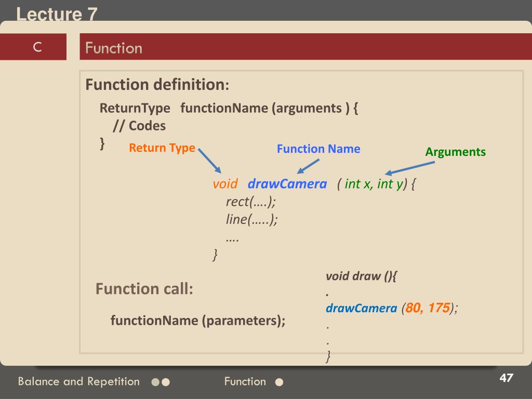532x399 pixels.
Task: Select the orange 'Return Type' label
Action: (x=162, y=148)
